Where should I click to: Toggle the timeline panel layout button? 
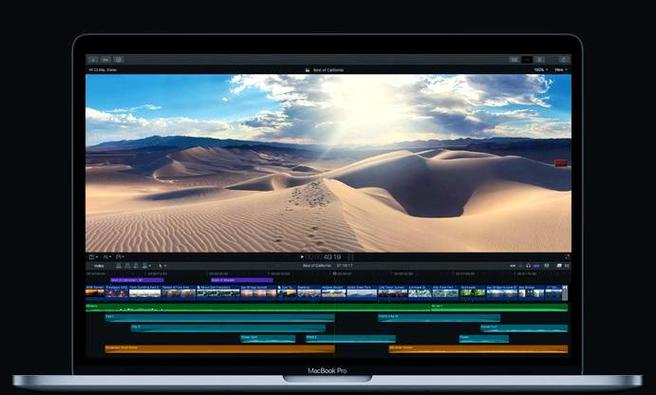point(527,60)
